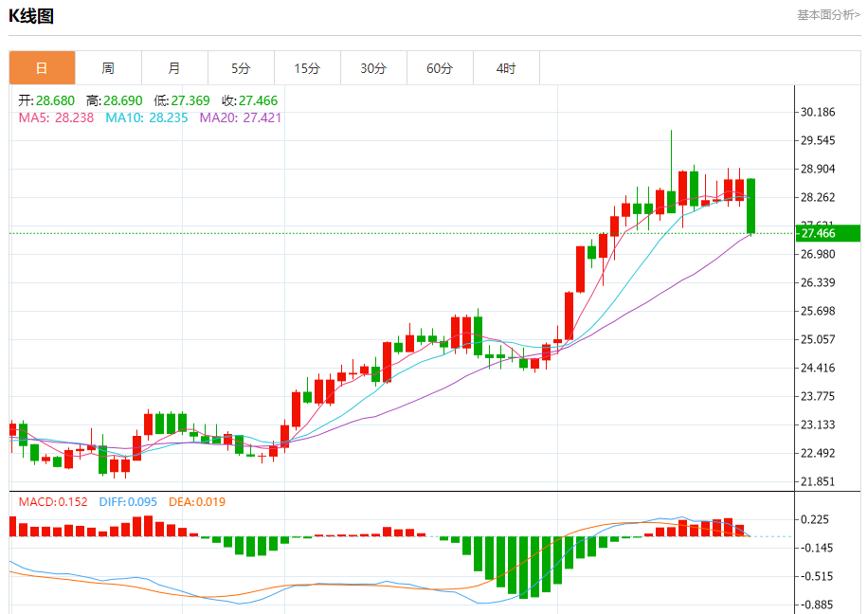Screen dimensions: 868x614
Task: Click the K线图 heading
Action: tap(31, 16)
